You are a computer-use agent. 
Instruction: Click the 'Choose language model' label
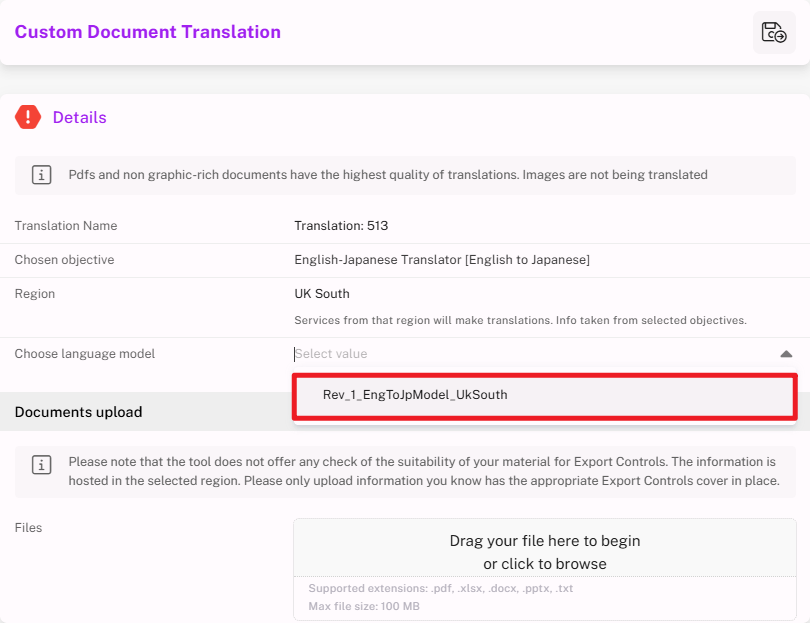[85, 354]
